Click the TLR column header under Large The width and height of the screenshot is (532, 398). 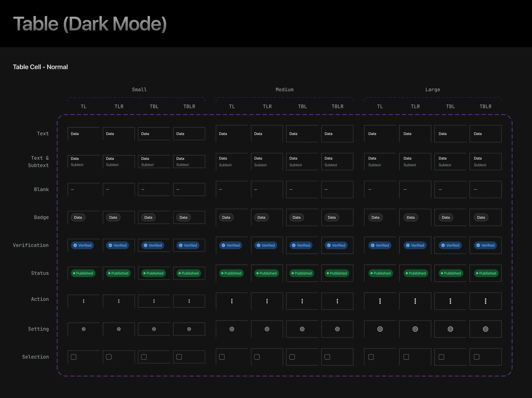click(x=415, y=106)
